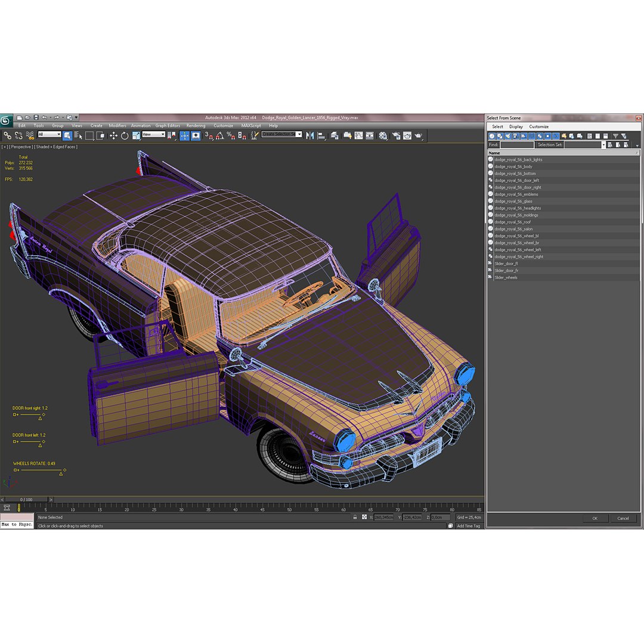
Task: Toggle Spinner Snap
Action: [242, 135]
